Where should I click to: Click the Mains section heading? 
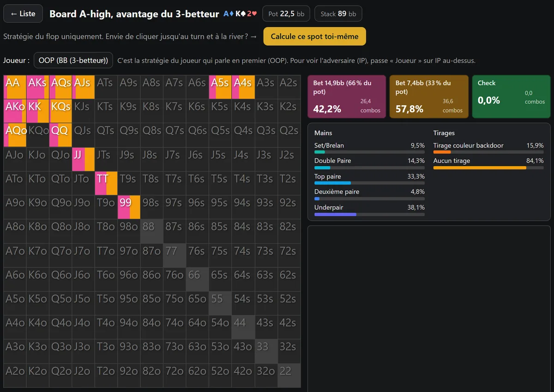click(323, 133)
